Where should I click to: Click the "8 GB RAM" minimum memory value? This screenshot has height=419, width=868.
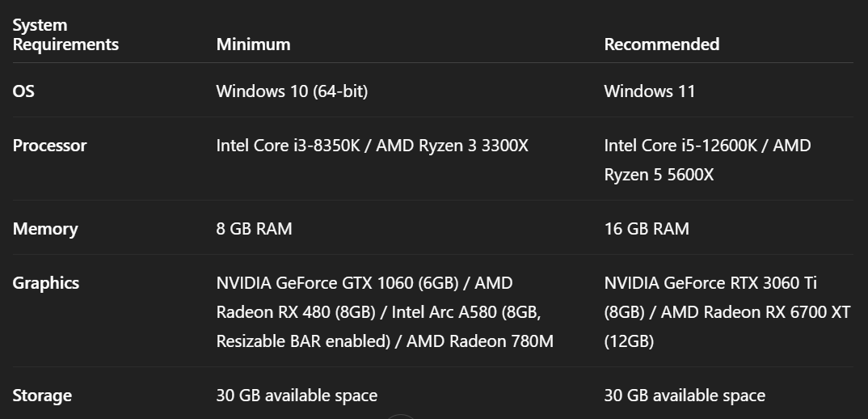click(x=254, y=229)
